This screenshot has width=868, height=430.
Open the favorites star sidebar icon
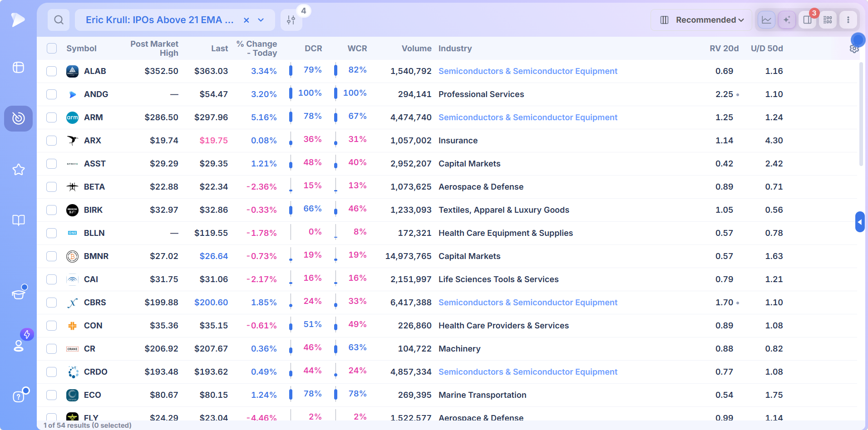point(18,170)
